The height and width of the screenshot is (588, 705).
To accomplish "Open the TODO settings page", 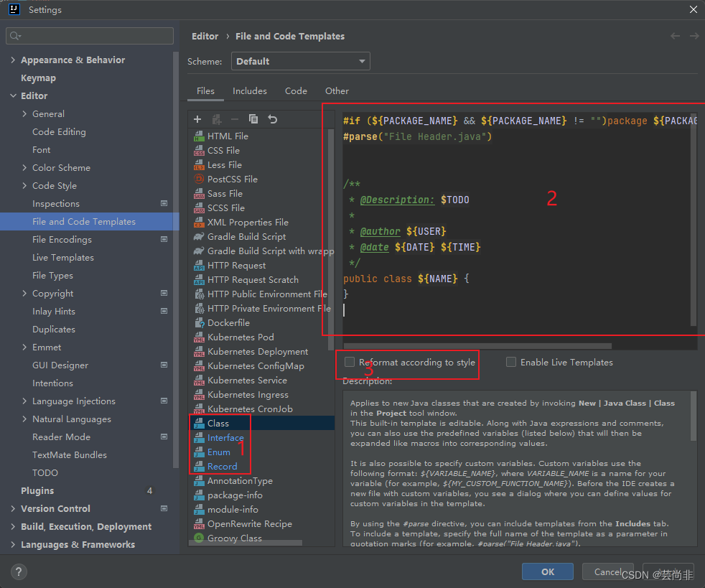I will point(45,472).
